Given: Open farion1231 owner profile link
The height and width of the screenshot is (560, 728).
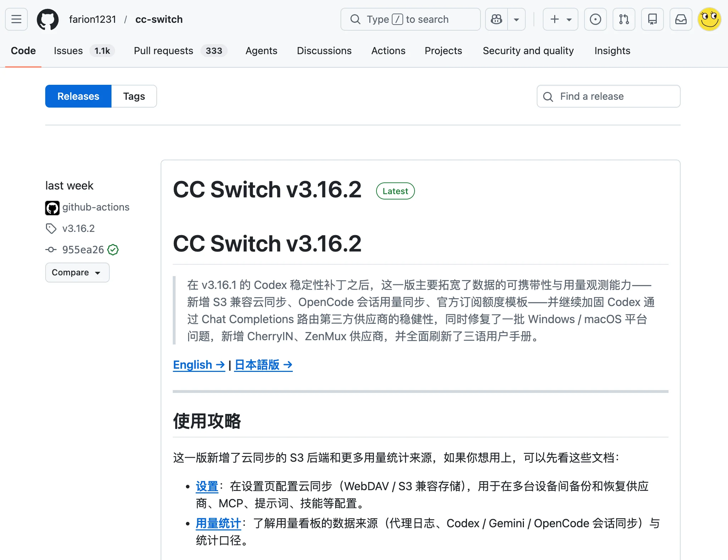Looking at the screenshot, I should click(93, 19).
